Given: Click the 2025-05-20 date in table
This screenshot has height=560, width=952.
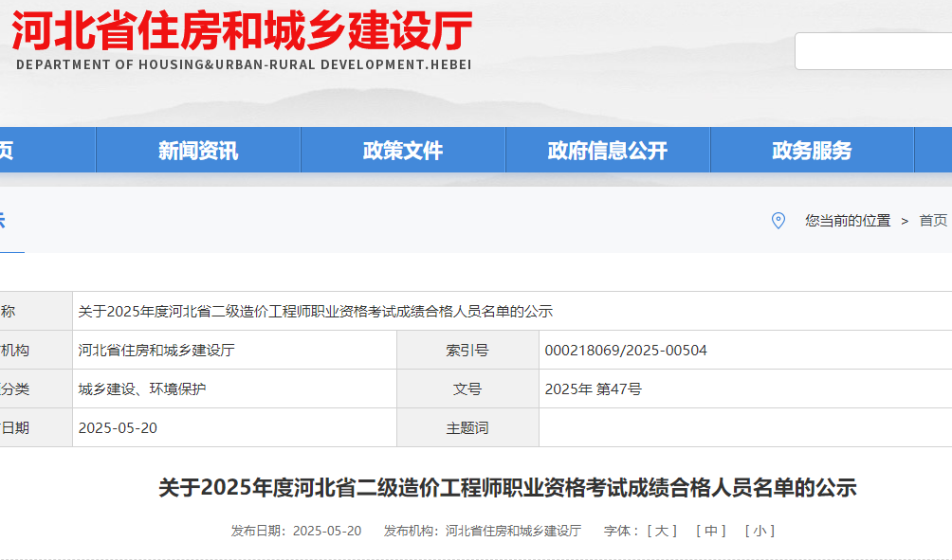Looking at the screenshot, I should click(118, 428).
